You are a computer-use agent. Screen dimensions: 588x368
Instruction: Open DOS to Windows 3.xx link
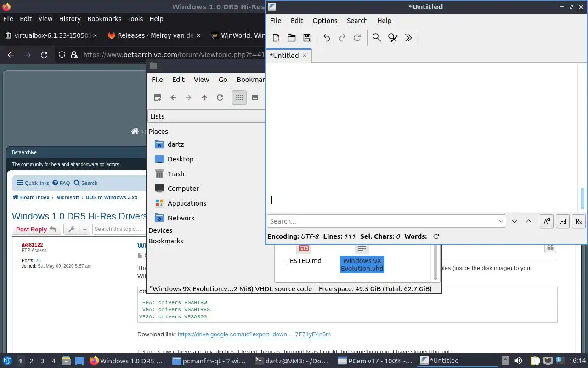pyautogui.click(x=112, y=197)
